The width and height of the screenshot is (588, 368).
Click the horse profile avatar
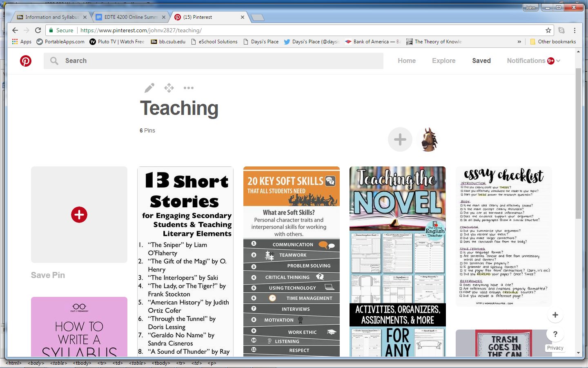click(429, 139)
